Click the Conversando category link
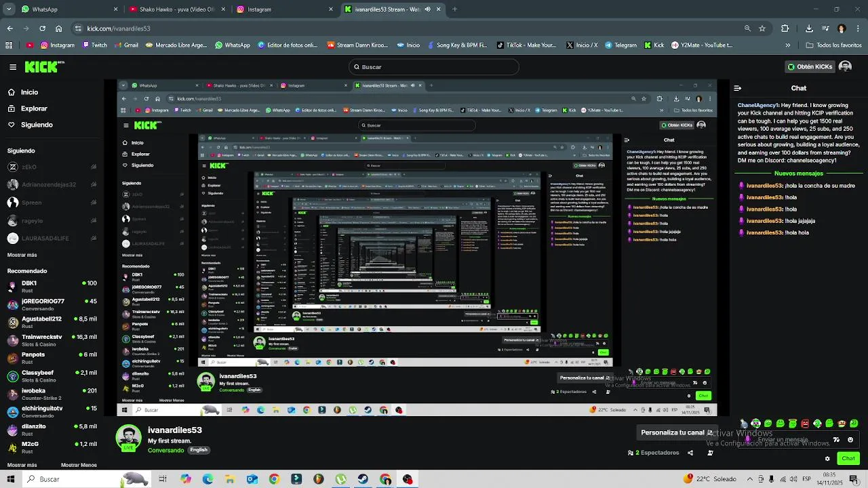 click(166, 450)
